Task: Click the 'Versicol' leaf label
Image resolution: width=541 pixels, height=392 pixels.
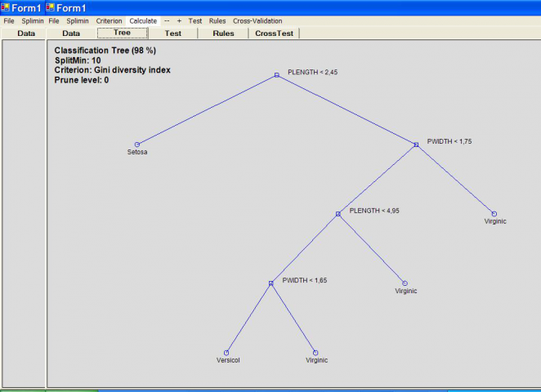Action: coord(228,360)
